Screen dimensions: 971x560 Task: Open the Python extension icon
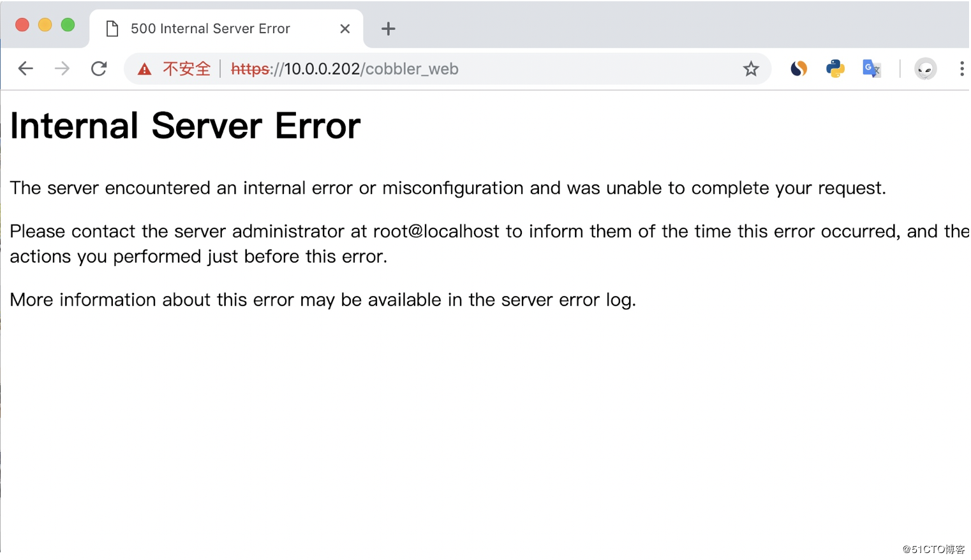835,68
